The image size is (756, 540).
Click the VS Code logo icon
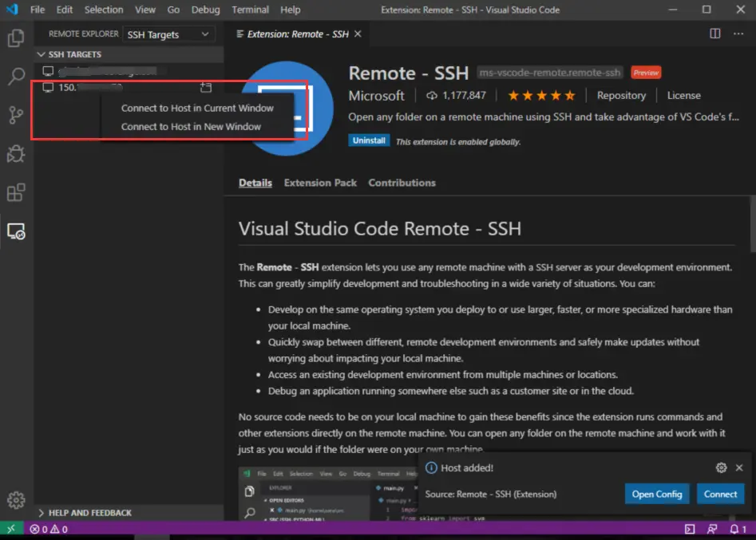click(12, 9)
